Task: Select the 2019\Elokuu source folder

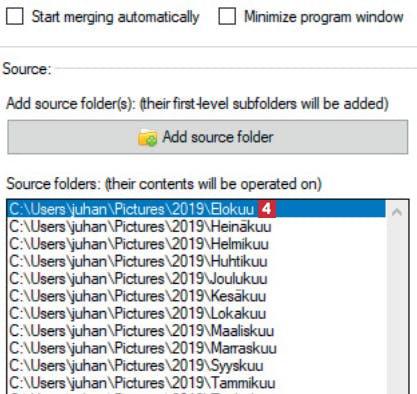Action: pos(196,209)
